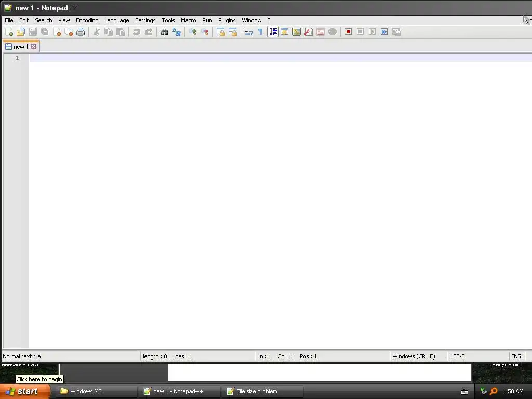The image size is (532, 399).
Task: Open the Replace dialog icon
Action: [177, 32]
